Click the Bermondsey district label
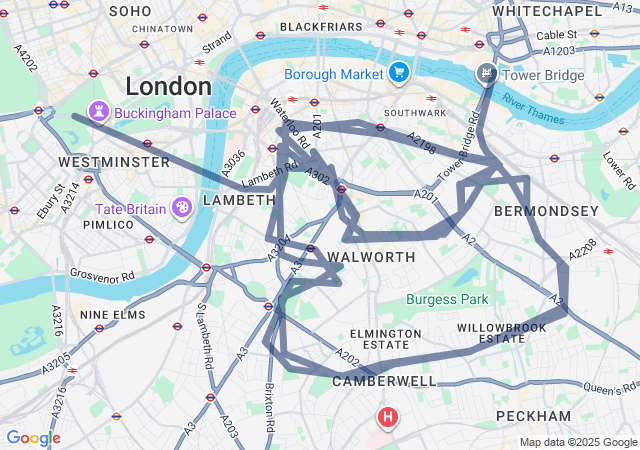 pos(547,211)
